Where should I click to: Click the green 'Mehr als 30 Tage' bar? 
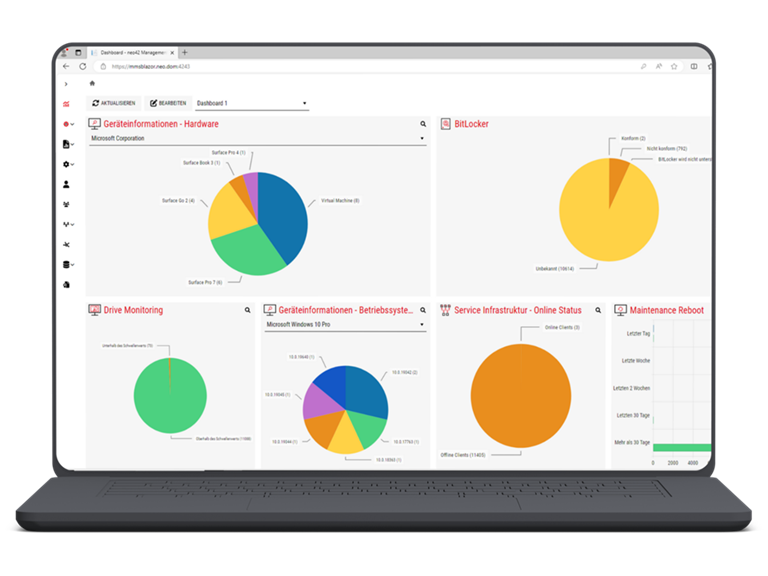click(682, 447)
